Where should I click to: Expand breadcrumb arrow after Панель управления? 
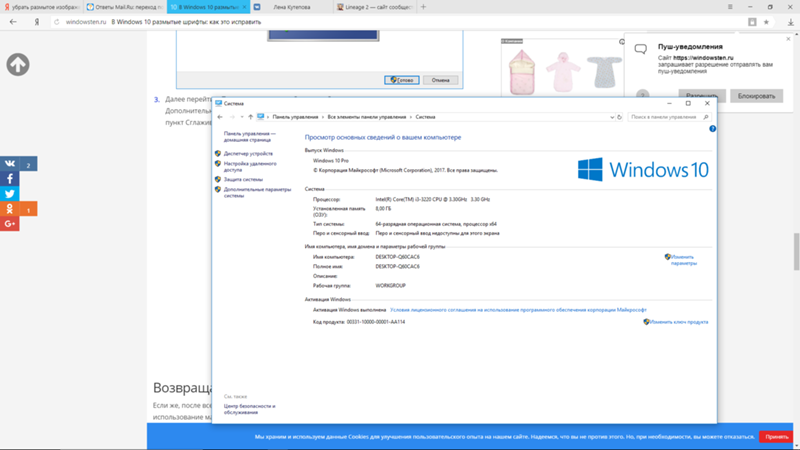tap(322, 117)
